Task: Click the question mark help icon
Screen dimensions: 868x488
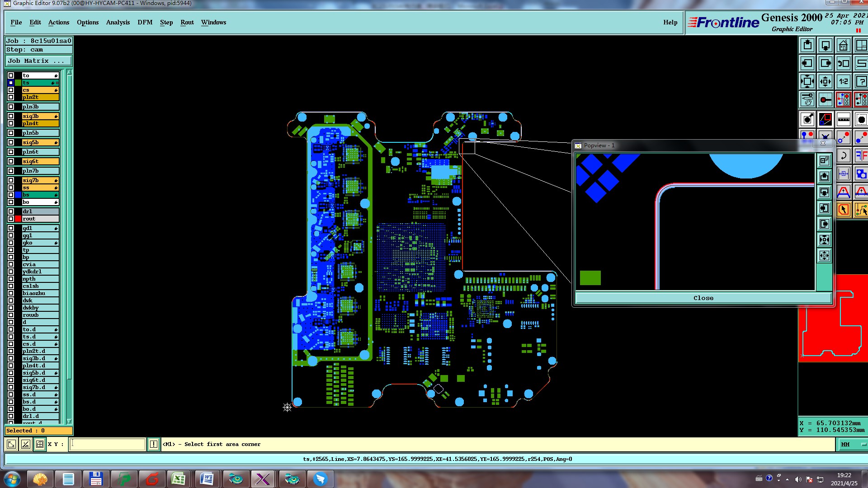Action: click(861, 81)
